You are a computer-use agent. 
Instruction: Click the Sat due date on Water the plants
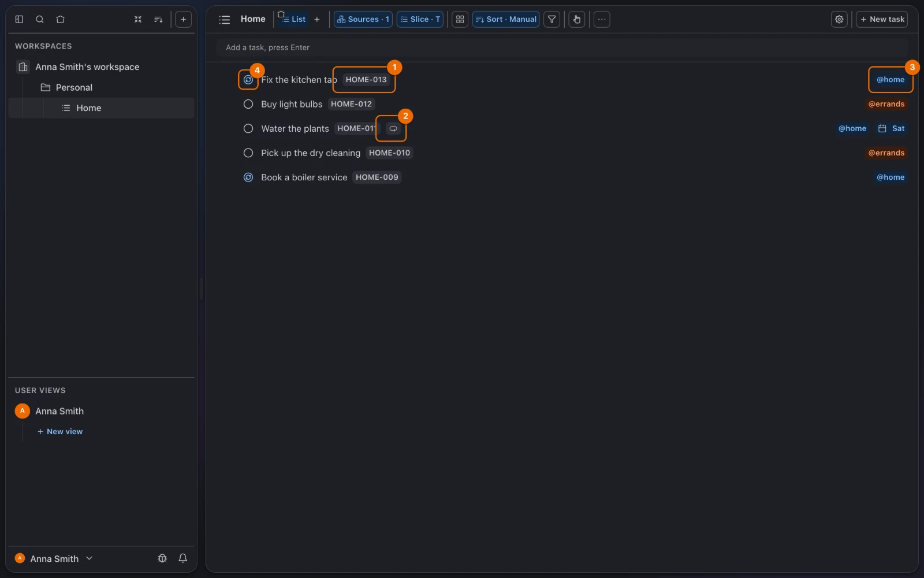pyautogui.click(x=891, y=128)
